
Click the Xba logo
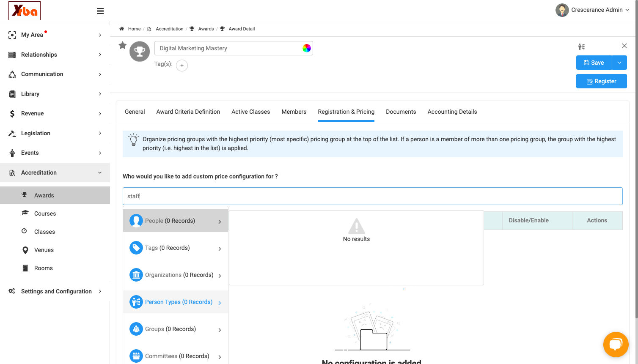25,11
